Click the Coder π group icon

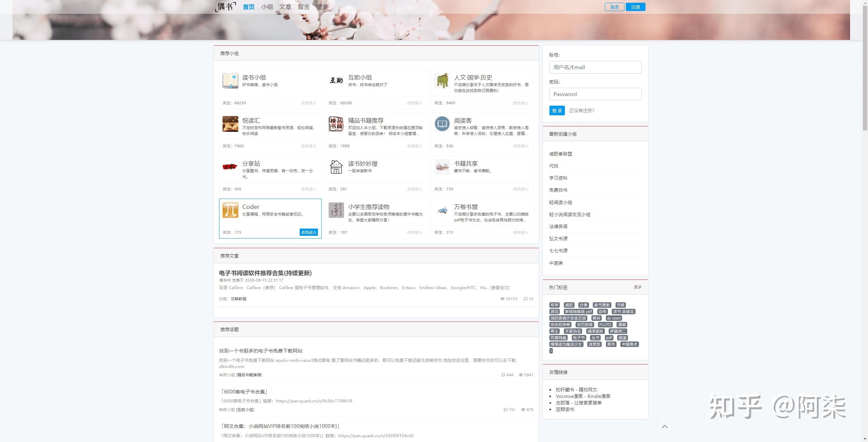pyautogui.click(x=230, y=210)
